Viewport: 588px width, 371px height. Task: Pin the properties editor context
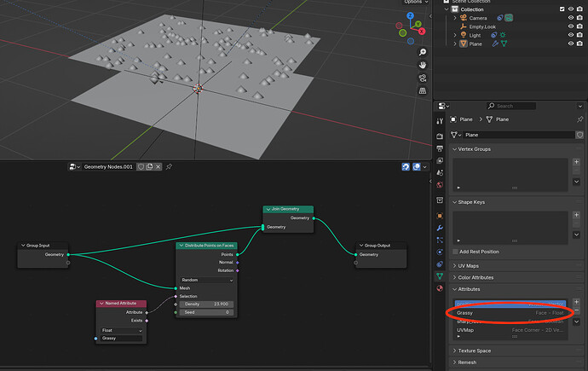(x=580, y=119)
